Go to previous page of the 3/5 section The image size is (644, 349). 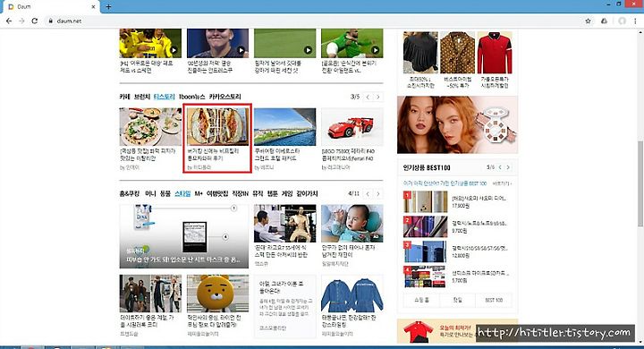click(x=368, y=97)
